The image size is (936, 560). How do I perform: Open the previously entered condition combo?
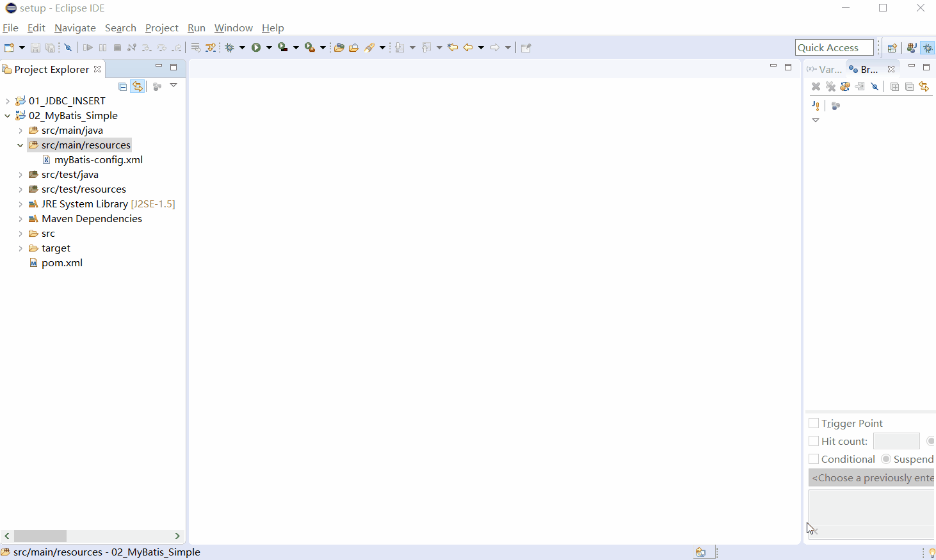click(871, 477)
